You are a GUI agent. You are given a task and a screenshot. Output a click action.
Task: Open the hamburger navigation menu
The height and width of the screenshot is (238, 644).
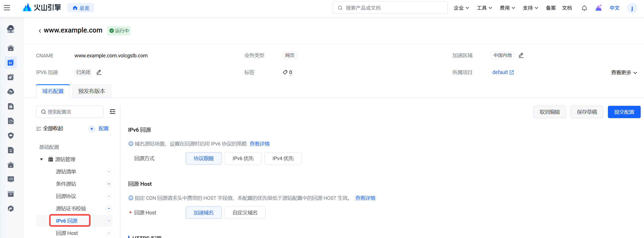click(7, 8)
